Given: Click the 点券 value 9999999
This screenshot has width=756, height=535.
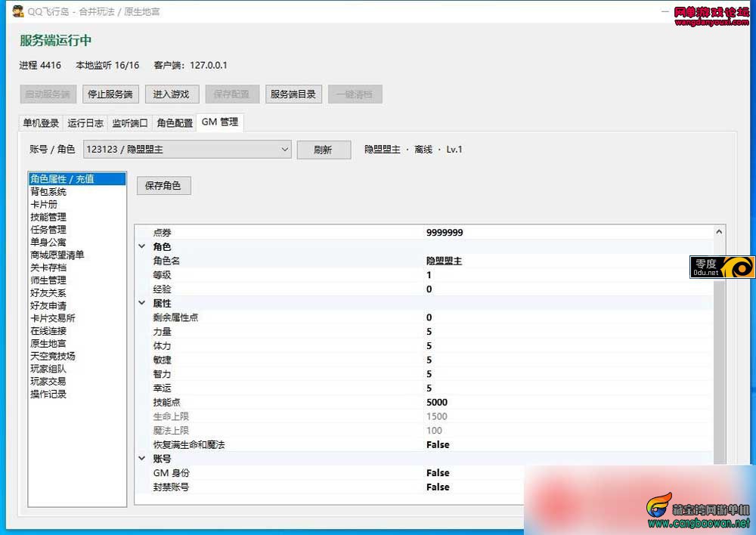Looking at the screenshot, I should point(445,232).
